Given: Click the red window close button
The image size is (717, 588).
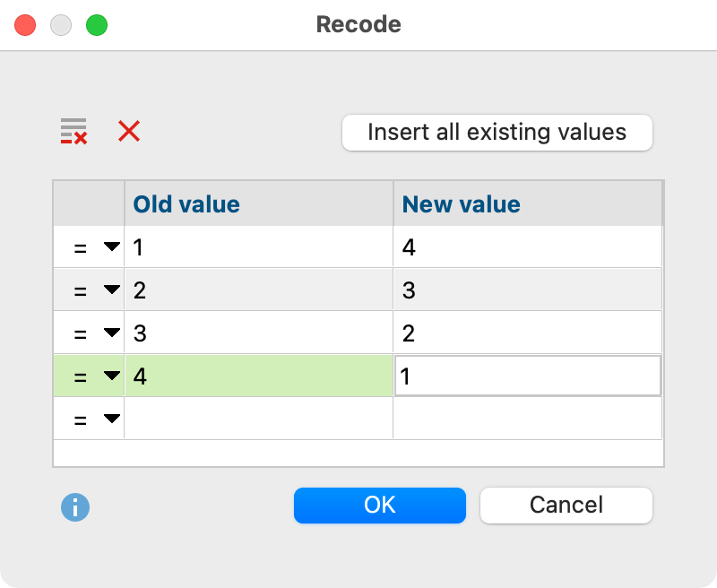Looking at the screenshot, I should pyautogui.click(x=25, y=25).
